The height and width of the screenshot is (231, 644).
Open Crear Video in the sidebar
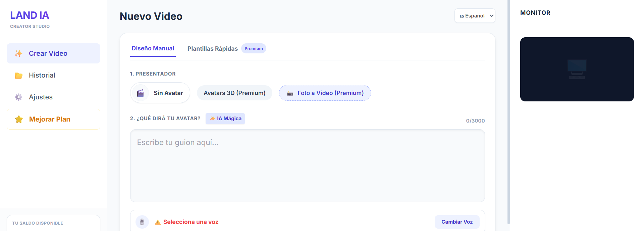(53, 53)
